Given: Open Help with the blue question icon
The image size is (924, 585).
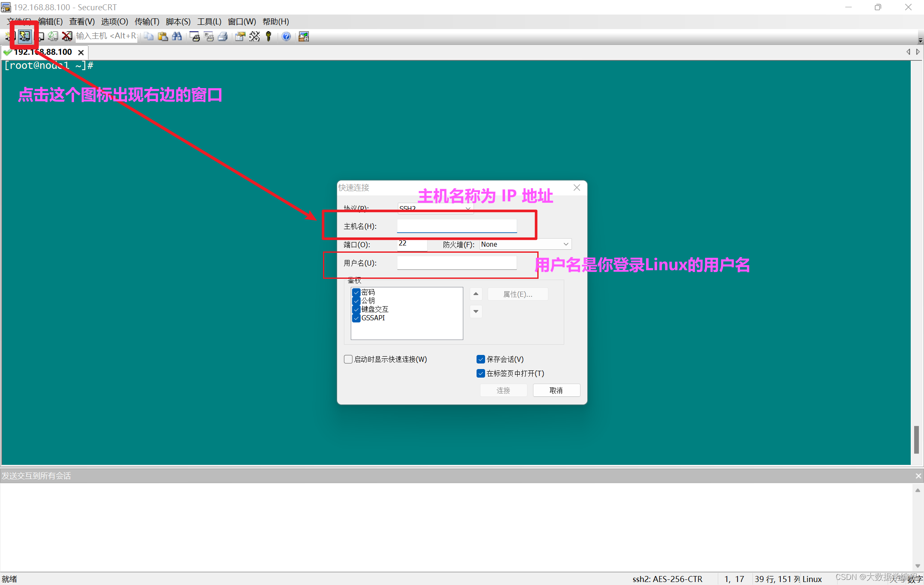Looking at the screenshot, I should point(286,36).
